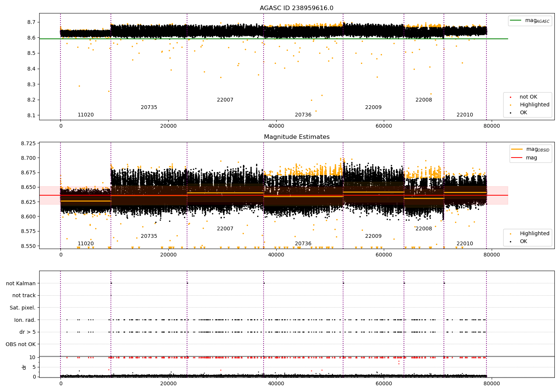Click OBSID label 22007 in Magnitude Estimates plot
Image resolution: width=560 pixels, height=392 pixels.
tap(225, 229)
